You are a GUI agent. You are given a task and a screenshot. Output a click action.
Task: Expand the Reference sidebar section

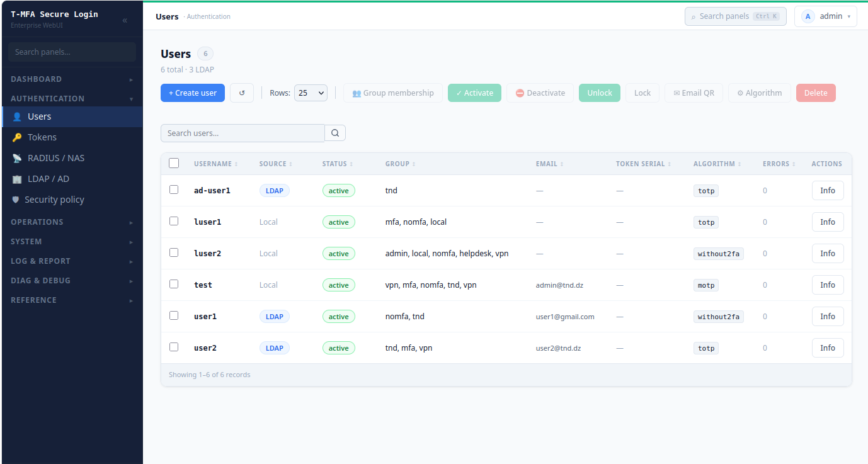(x=71, y=300)
